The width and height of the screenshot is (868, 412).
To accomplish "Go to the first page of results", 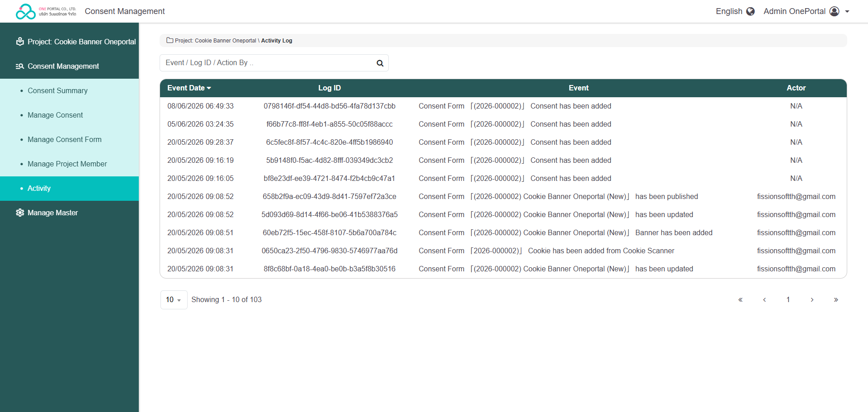I will click(741, 300).
